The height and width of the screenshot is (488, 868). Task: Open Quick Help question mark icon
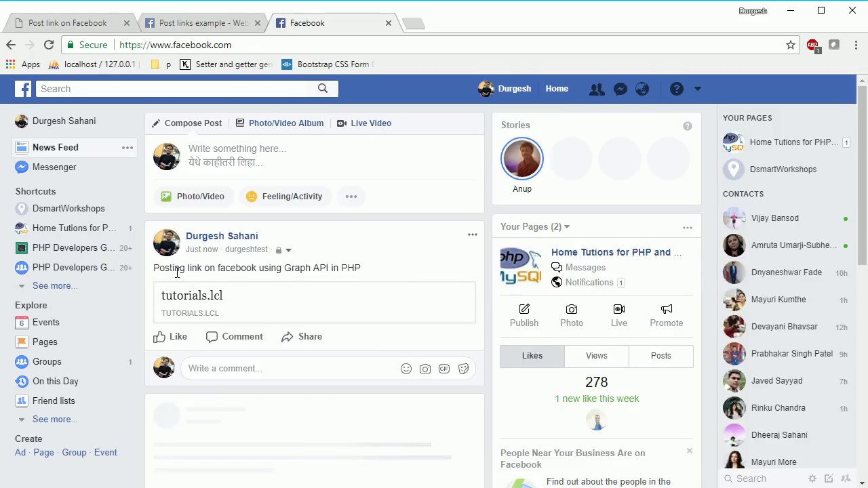point(677,89)
